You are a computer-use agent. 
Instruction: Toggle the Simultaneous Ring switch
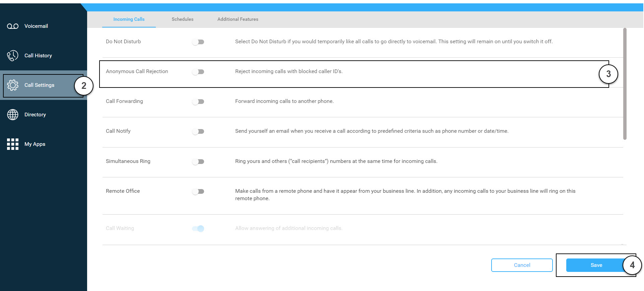tap(198, 162)
